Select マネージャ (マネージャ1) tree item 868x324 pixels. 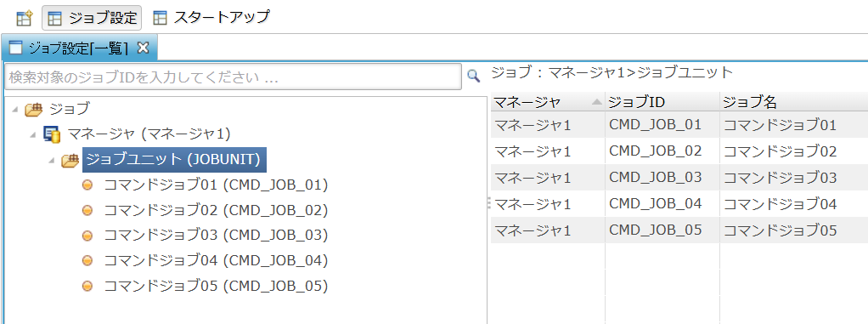149,134
